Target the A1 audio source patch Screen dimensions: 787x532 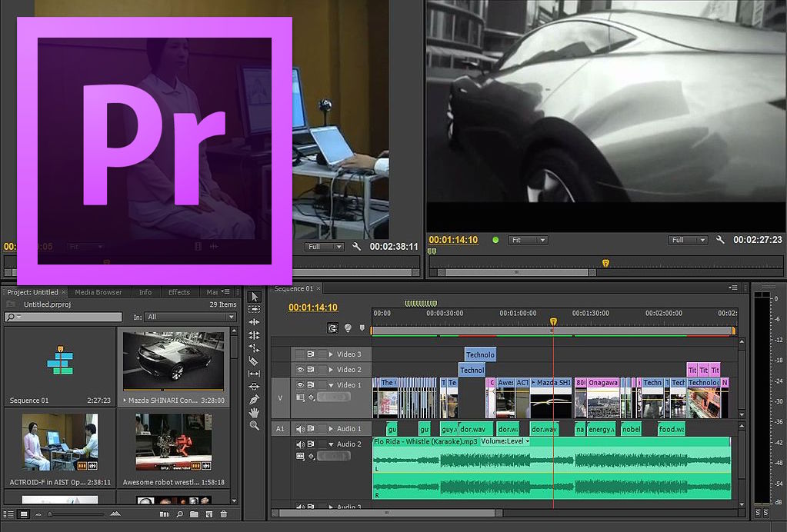(x=280, y=429)
